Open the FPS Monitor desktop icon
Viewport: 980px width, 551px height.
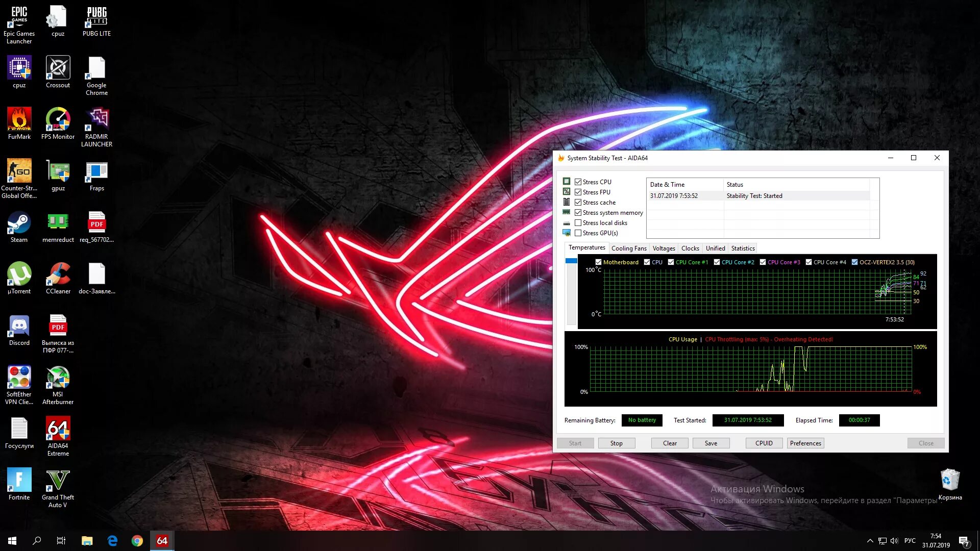click(x=58, y=120)
